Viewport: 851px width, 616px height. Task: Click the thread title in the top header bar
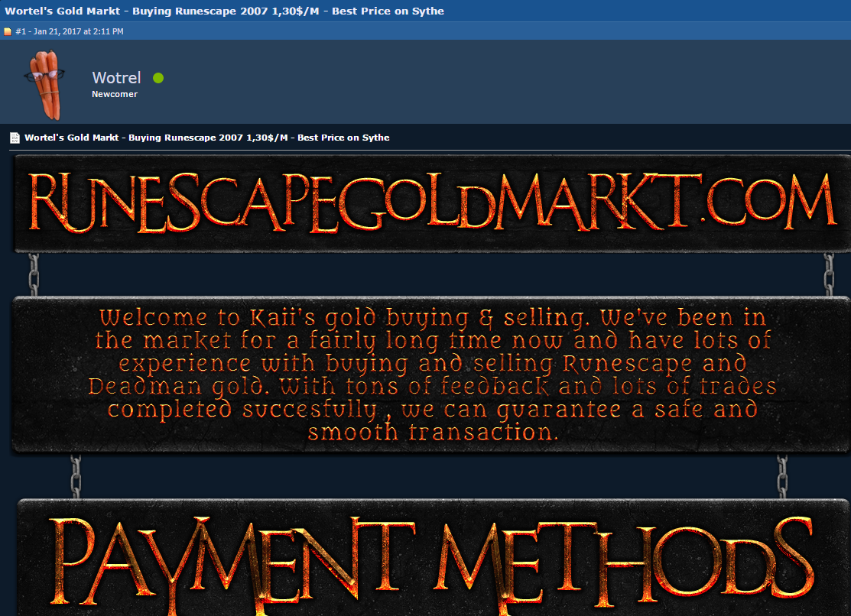point(224,11)
